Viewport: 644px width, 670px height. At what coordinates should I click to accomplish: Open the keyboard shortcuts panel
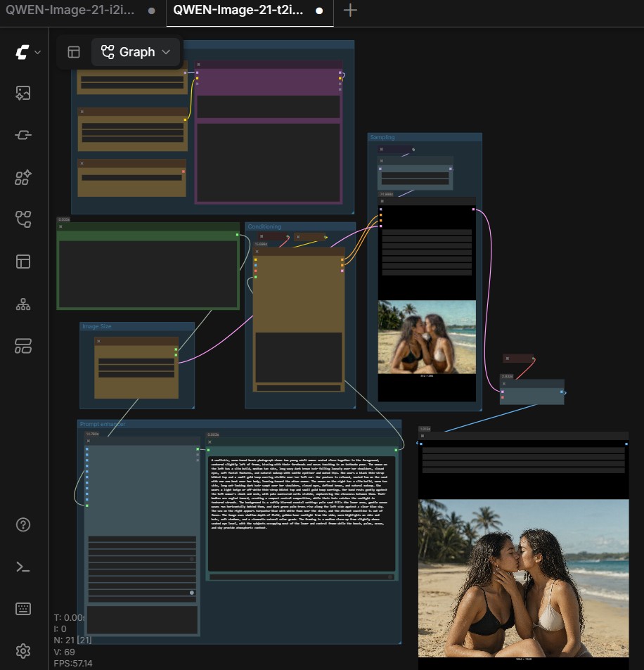pos(23,608)
